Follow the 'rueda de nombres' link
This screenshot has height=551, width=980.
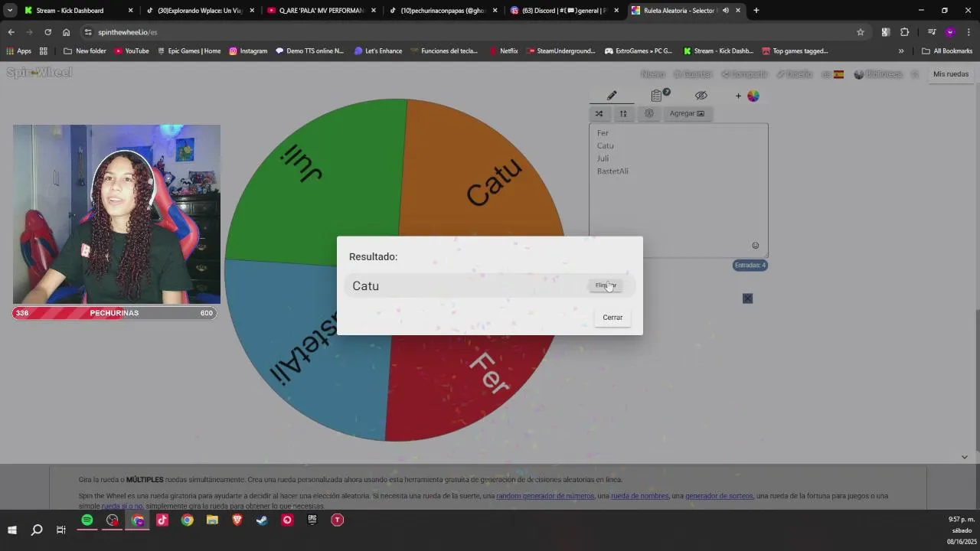coord(639,496)
